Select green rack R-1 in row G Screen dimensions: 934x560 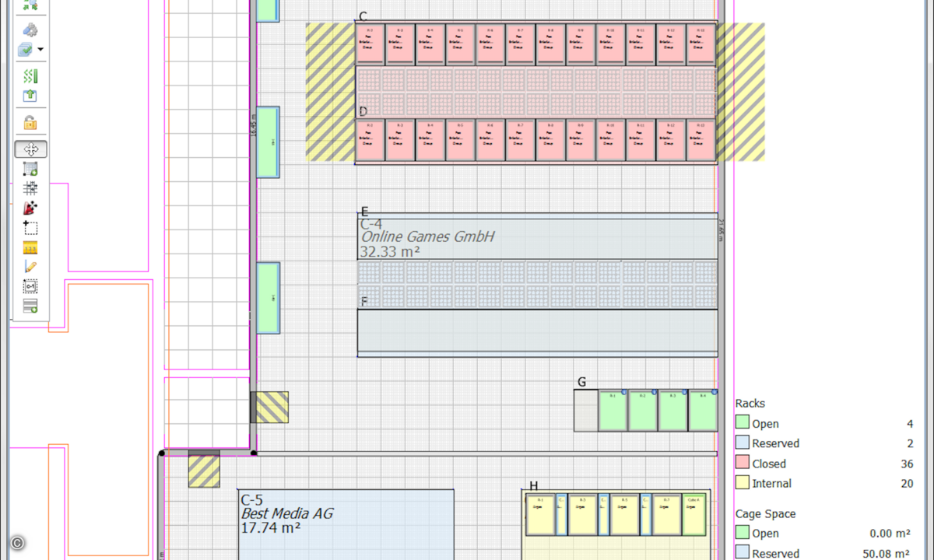613,411
